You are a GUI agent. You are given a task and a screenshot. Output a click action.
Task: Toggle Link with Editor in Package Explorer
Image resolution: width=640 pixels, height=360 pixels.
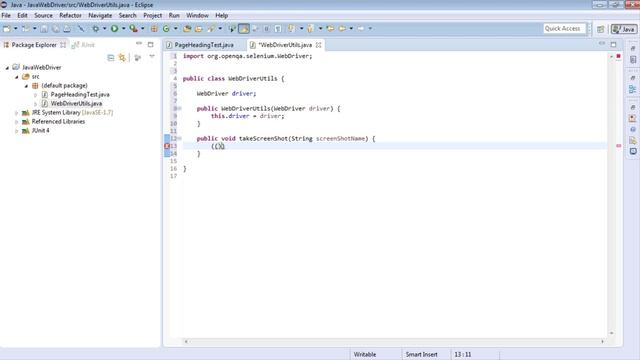[x=122, y=58]
